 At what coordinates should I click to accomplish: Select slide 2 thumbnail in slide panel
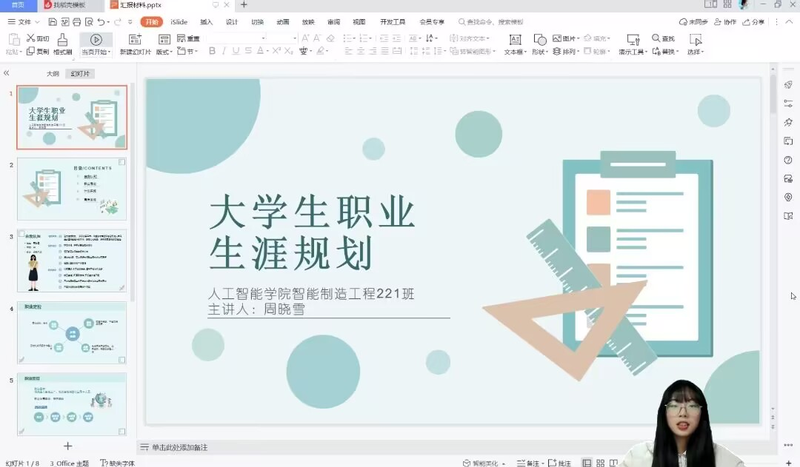click(x=72, y=188)
